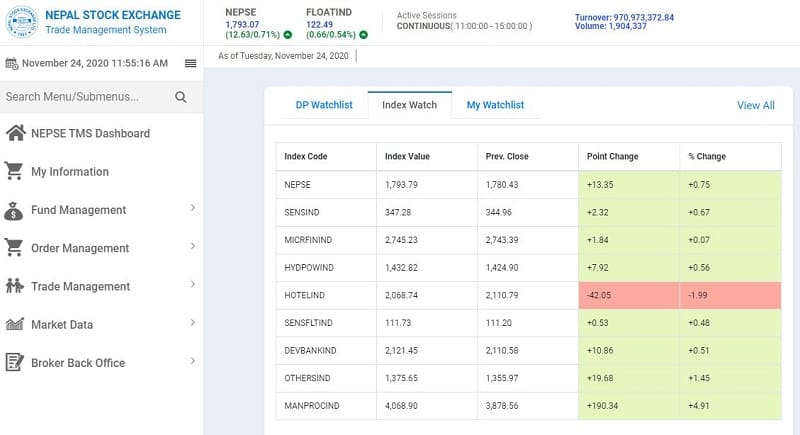Screen dimensions: 800x435
Task: Click the Market Data chart icon
Action: [15, 324]
